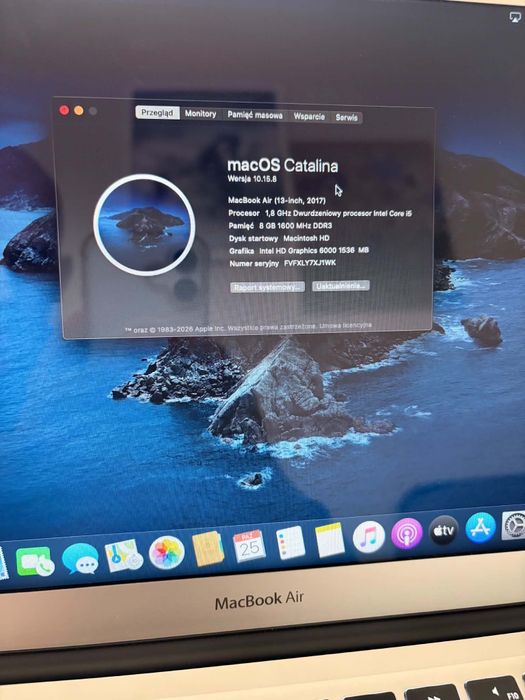Screen dimensions: 525x700
Task: Switch to the Monitory tab
Action: [200, 114]
